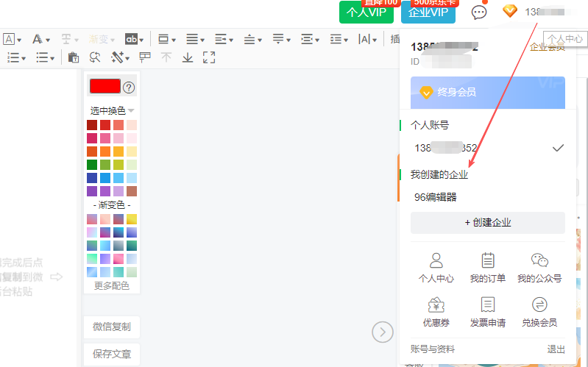
Task: Click the round right-arrow expand button
Action: pyautogui.click(x=382, y=332)
